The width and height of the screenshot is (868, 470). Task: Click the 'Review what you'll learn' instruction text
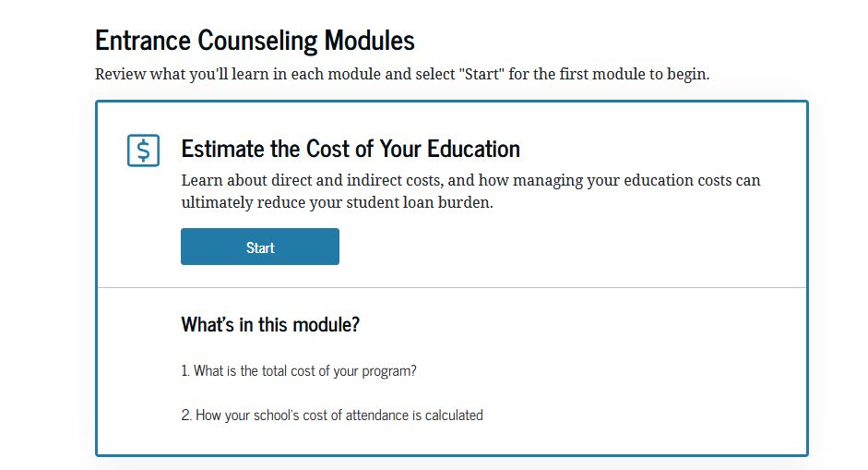401,75
